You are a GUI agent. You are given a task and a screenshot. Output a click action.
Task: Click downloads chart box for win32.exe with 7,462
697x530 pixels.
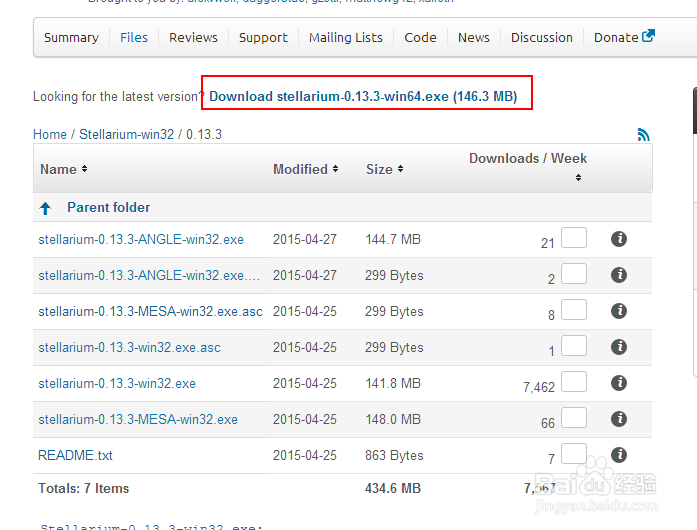point(574,381)
